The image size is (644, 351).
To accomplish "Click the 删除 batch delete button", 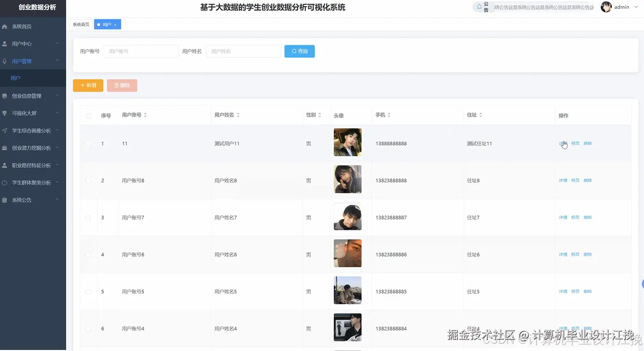I will coord(122,86).
